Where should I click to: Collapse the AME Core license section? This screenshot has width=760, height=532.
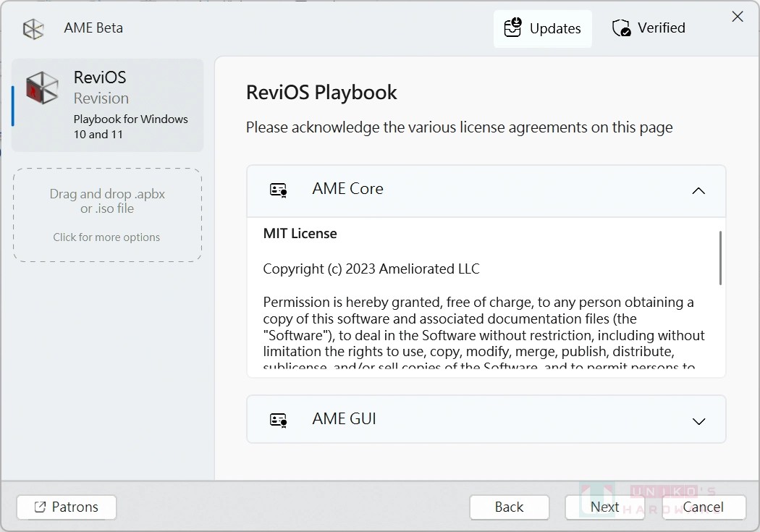698,190
